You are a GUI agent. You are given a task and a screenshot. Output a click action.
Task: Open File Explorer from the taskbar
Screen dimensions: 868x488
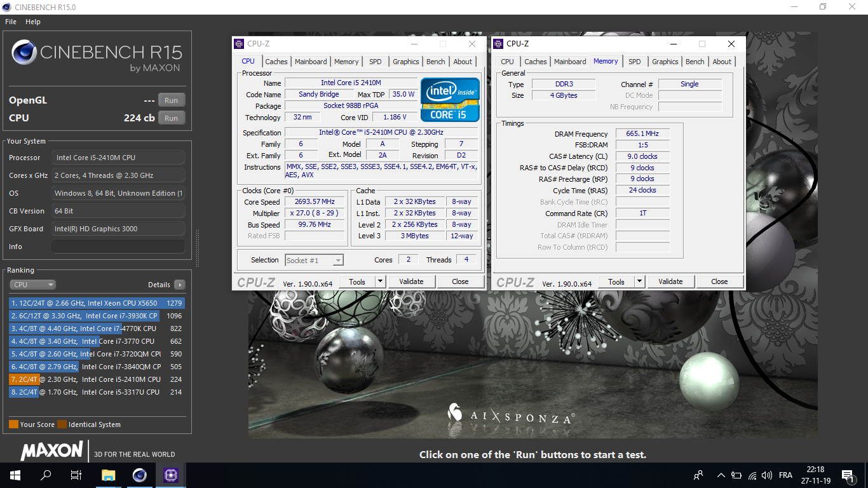(x=109, y=475)
